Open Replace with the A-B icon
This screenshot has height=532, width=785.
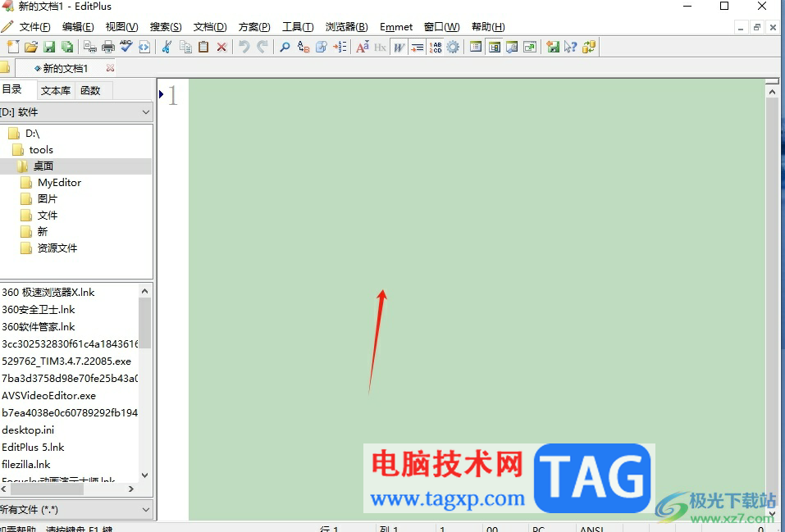click(x=304, y=47)
